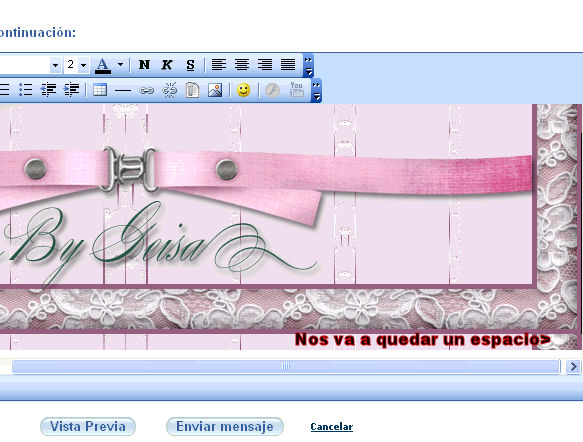The width and height of the screenshot is (583, 442).
Task: Open the font size dropdown
Action: tap(83, 65)
